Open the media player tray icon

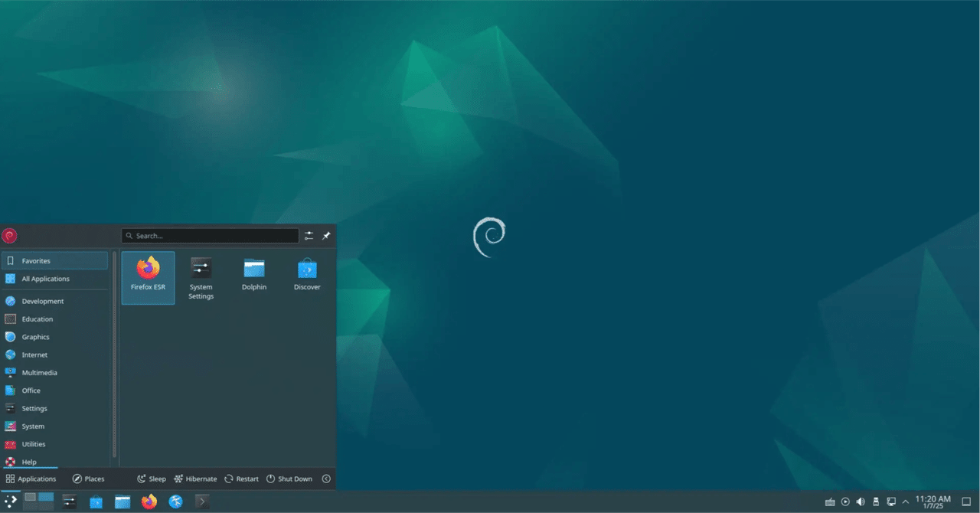(x=845, y=502)
